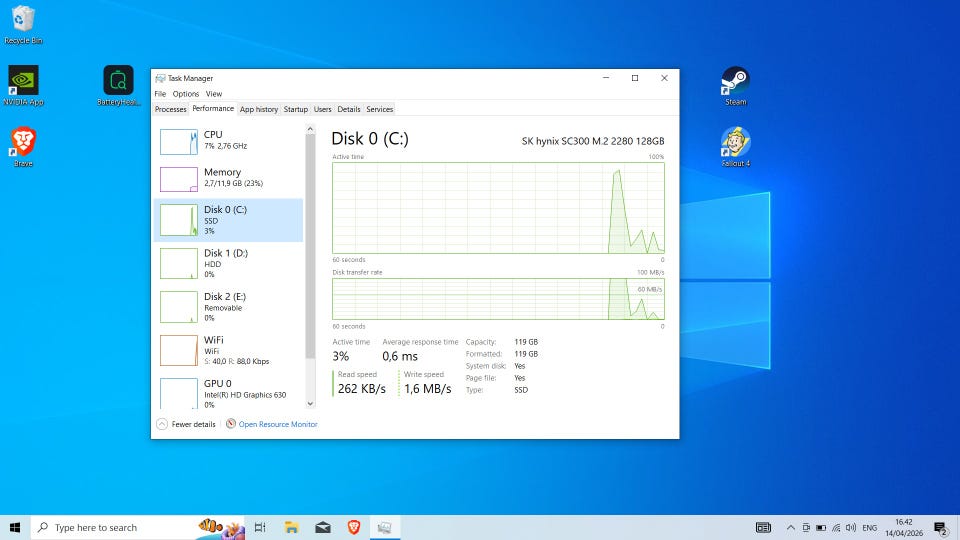Open Task View from the taskbar
The width and height of the screenshot is (960, 540).
click(x=260, y=527)
